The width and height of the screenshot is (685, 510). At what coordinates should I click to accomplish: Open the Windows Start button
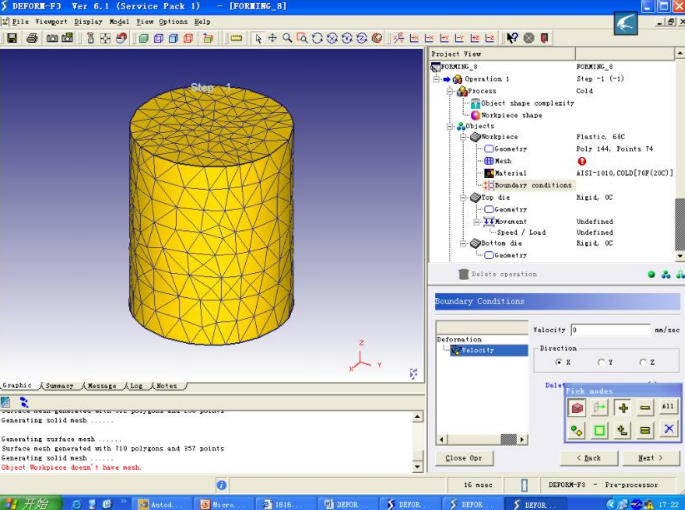point(31,503)
